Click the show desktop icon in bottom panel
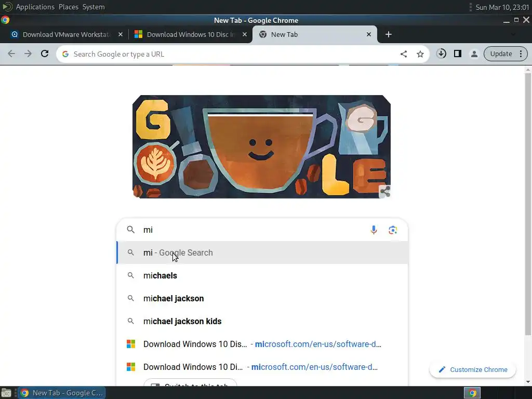The width and height of the screenshot is (532, 399). [x=6, y=393]
